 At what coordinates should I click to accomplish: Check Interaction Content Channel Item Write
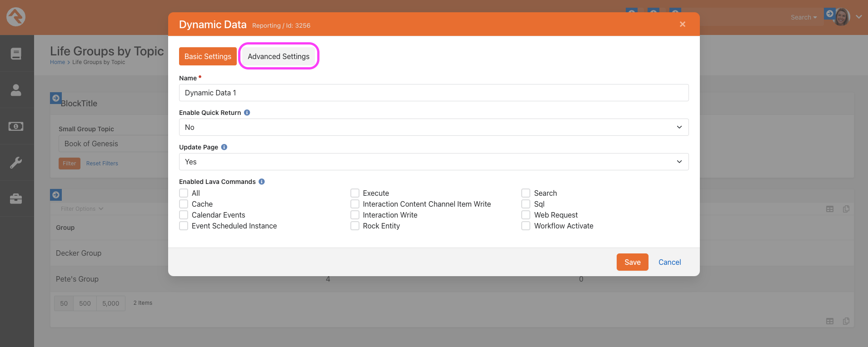click(x=355, y=204)
